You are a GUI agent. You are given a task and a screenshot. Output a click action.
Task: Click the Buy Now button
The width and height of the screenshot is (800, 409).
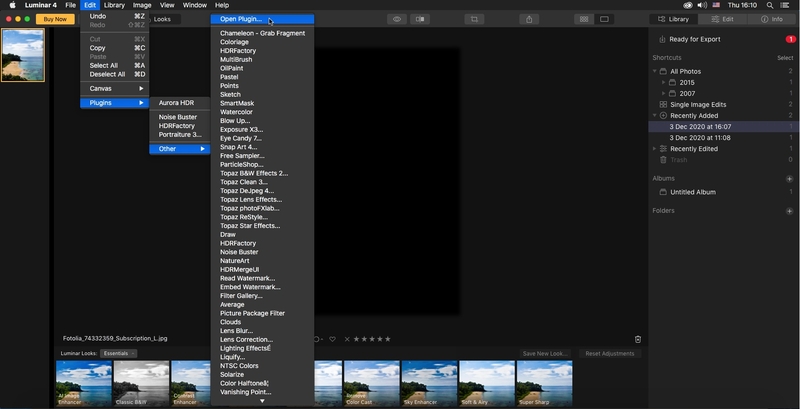point(55,19)
